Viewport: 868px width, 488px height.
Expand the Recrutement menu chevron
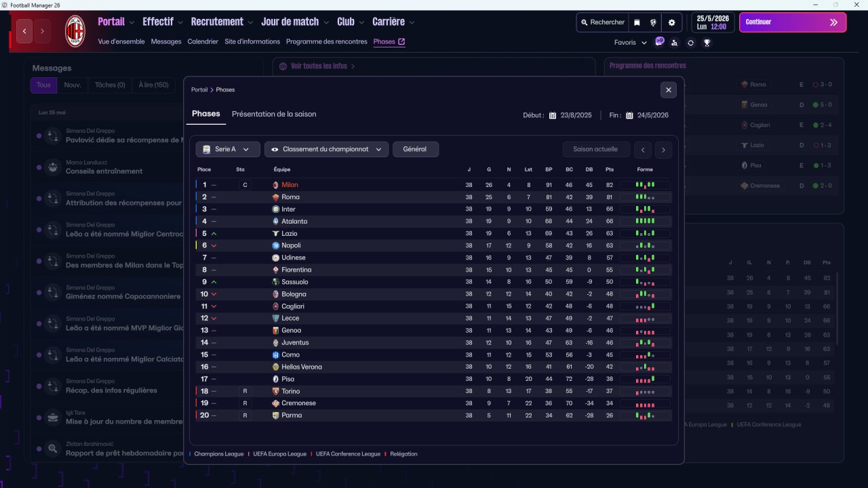click(250, 22)
